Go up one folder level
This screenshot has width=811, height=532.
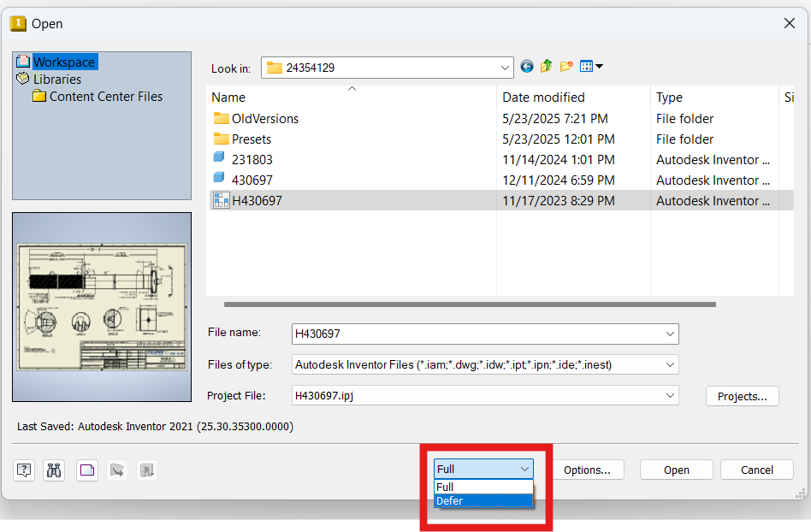coord(547,65)
